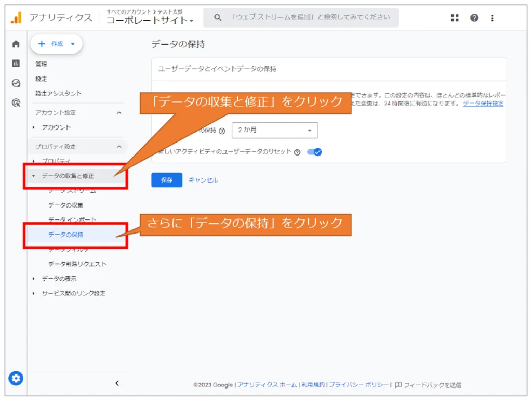Open the 2か月 retention period dropdown
The width and height of the screenshot is (532, 401).
274,130
